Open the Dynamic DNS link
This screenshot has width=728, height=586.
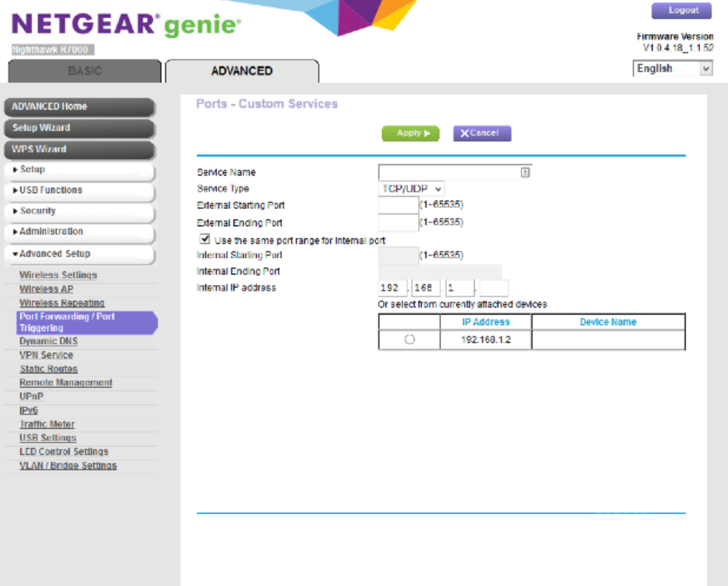[48, 342]
